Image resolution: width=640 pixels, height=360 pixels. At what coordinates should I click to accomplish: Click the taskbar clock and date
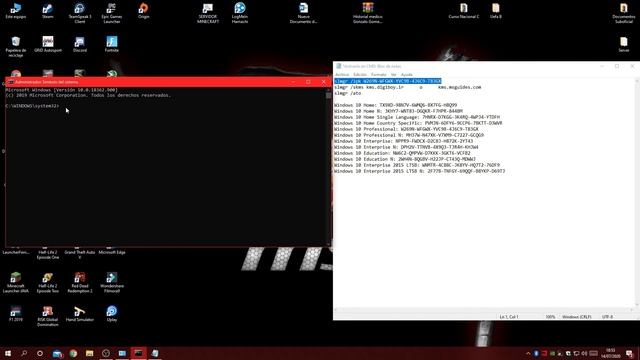point(611,353)
